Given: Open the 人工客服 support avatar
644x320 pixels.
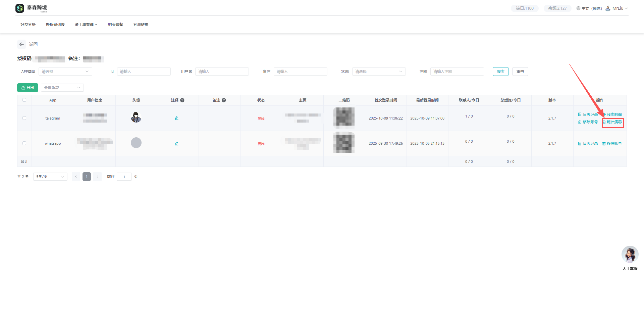Looking at the screenshot, I should coord(630,255).
